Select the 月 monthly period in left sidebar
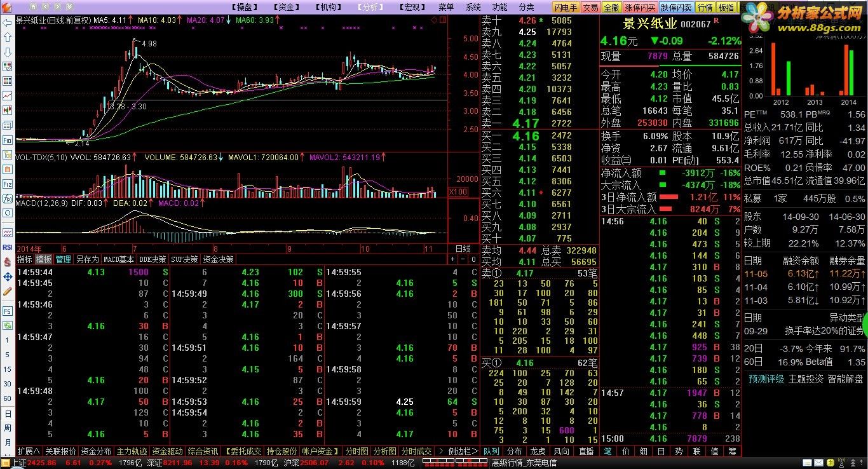868x469 pixels. [x=7, y=442]
